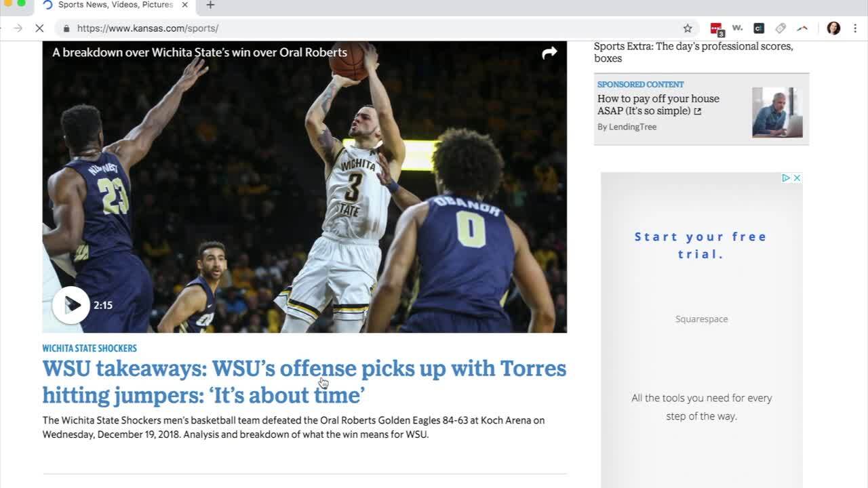
Task: Open Chrome's three-dot settings menu
Action: (854, 28)
